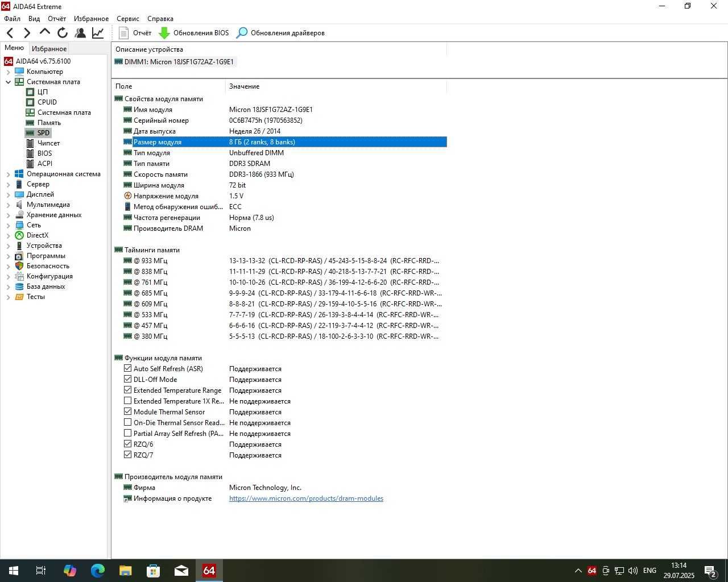
Task: Select Память in the tree
Action: click(x=49, y=123)
